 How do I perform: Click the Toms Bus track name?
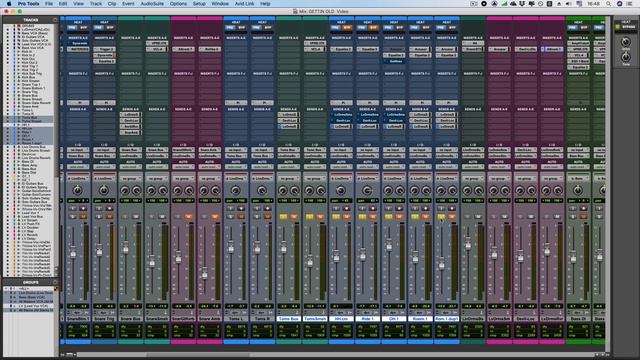click(289, 318)
